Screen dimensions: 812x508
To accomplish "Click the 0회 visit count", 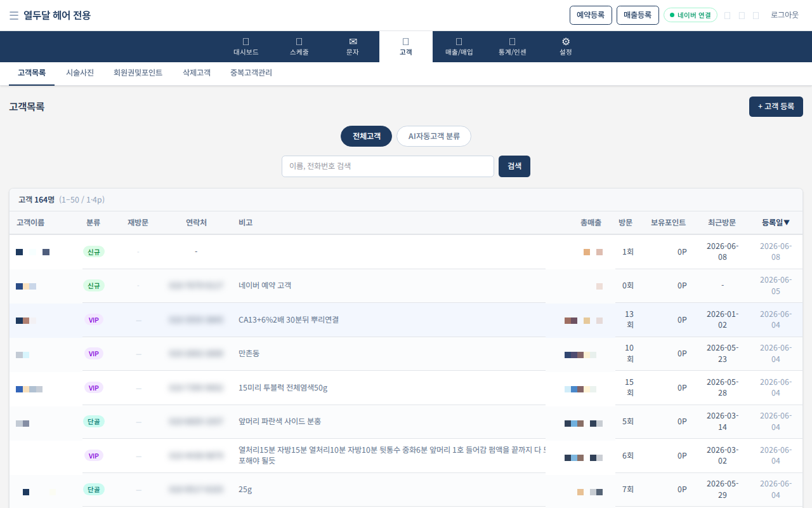I will 628,286.
